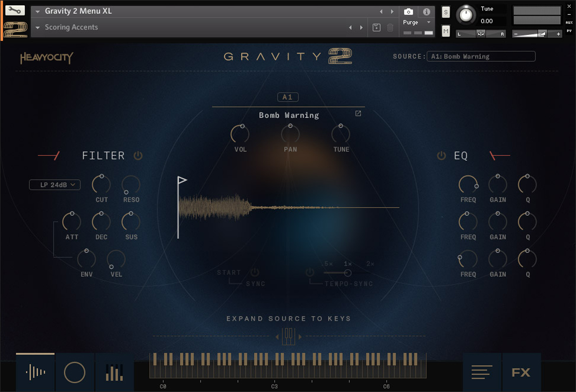Go to previous instrument arrow
Image resolution: width=576 pixels, height=392 pixels.
coord(381,12)
